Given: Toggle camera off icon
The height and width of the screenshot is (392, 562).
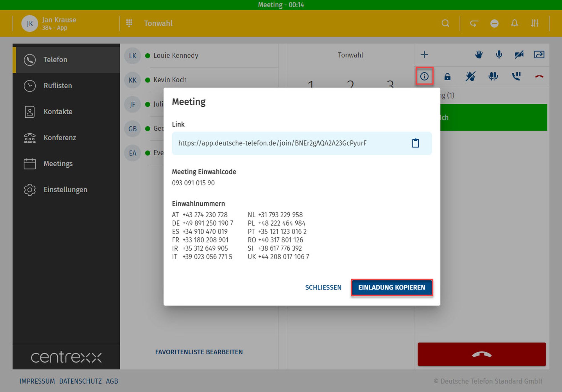Looking at the screenshot, I should pyautogui.click(x=519, y=54).
